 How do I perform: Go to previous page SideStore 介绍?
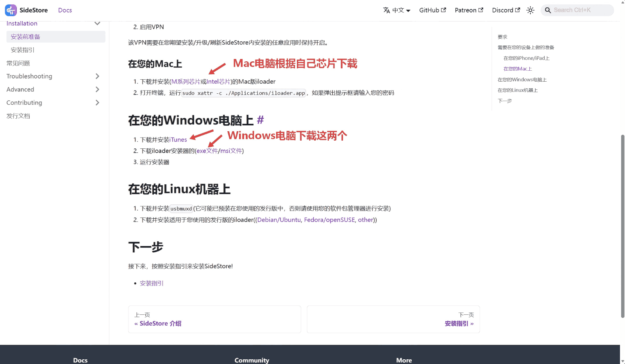[x=214, y=319]
